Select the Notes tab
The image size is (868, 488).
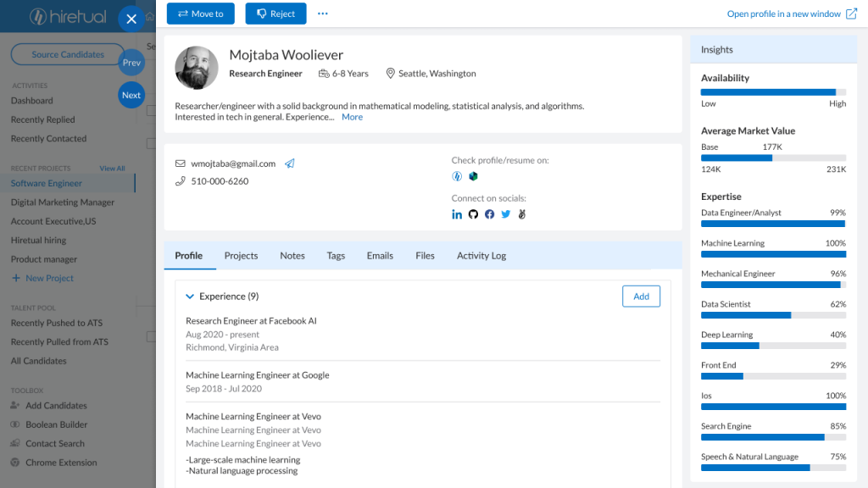click(292, 256)
